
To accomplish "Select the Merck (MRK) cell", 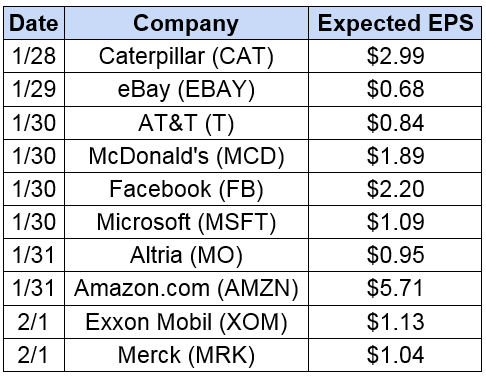I will pyautogui.click(x=186, y=355).
